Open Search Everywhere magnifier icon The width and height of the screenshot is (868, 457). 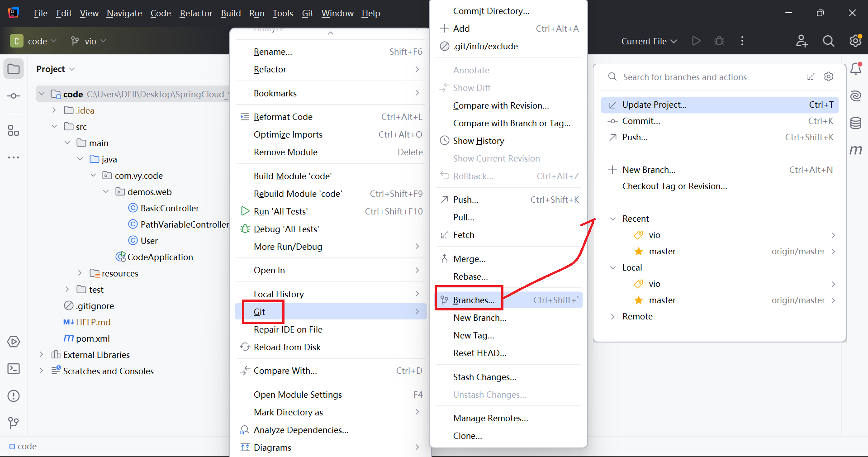(x=829, y=41)
